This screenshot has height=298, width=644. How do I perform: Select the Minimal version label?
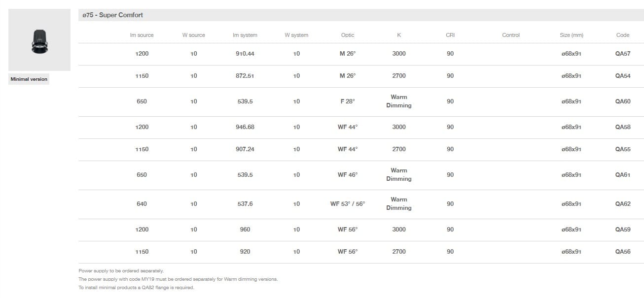pos(29,79)
